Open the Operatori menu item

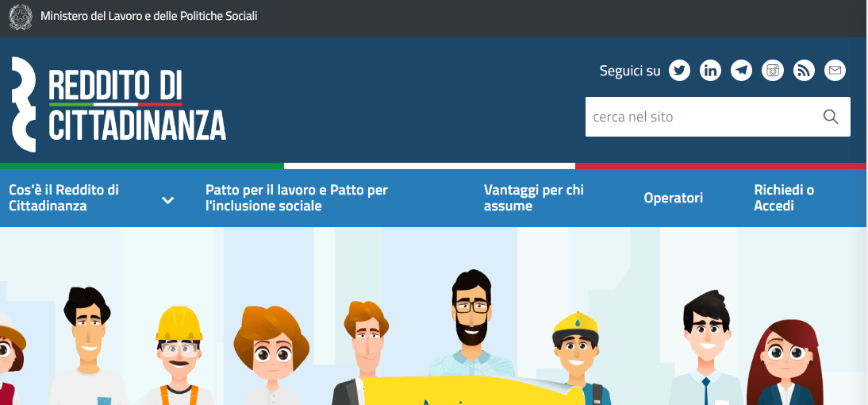click(673, 198)
